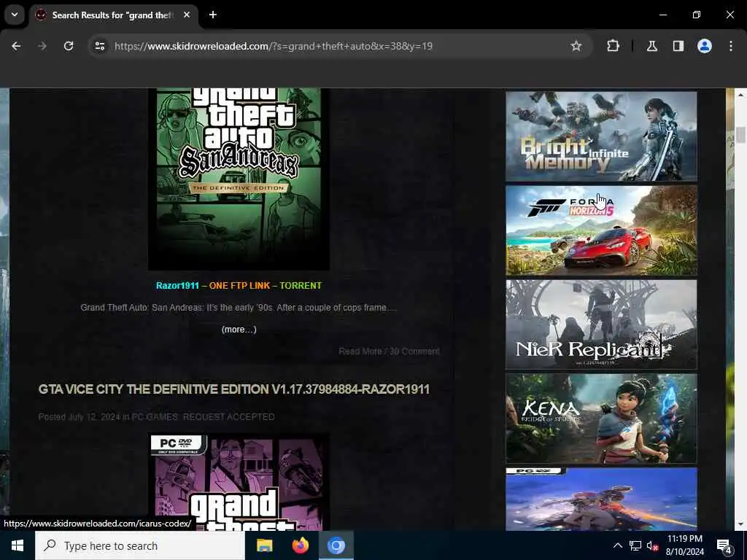Open the REQUEST ACCEPTED category link

(228, 416)
